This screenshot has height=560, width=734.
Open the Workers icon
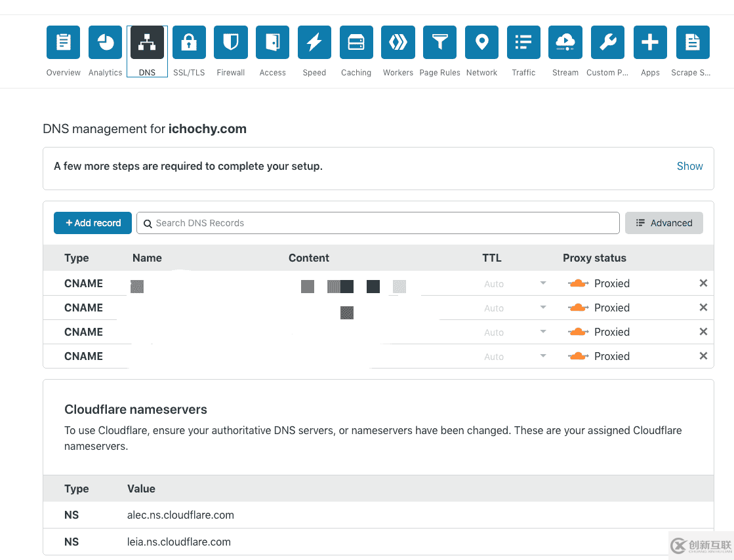click(398, 43)
